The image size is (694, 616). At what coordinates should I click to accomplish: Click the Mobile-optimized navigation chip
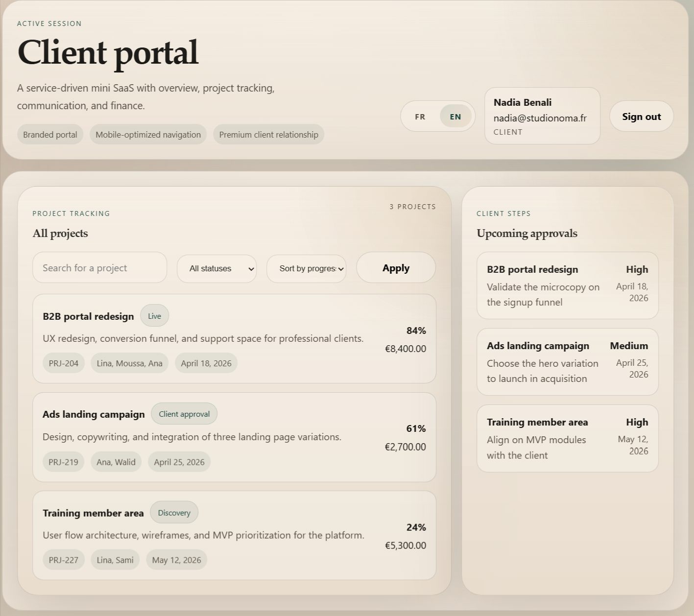click(147, 134)
